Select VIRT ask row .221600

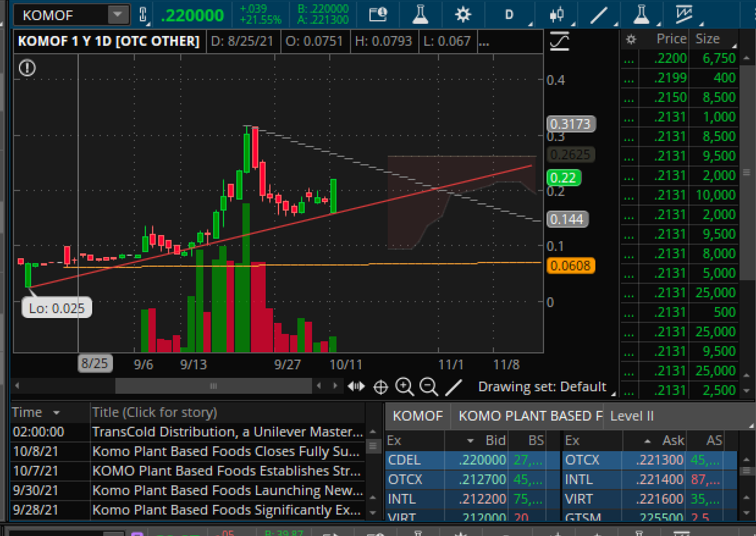click(x=650, y=499)
